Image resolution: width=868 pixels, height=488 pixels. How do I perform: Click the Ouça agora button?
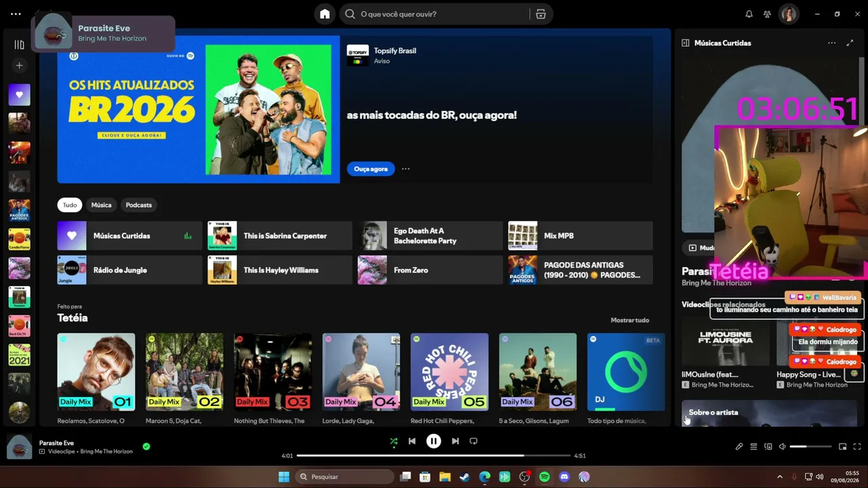point(371,169)
